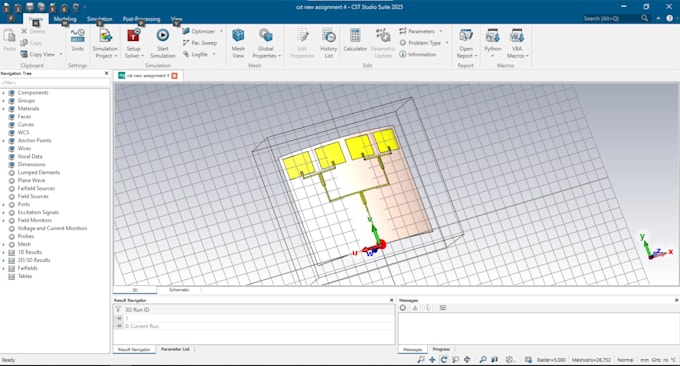Open Global Properties for mesh
This screenshot has width=680, height=366.
tap(266, 43)
